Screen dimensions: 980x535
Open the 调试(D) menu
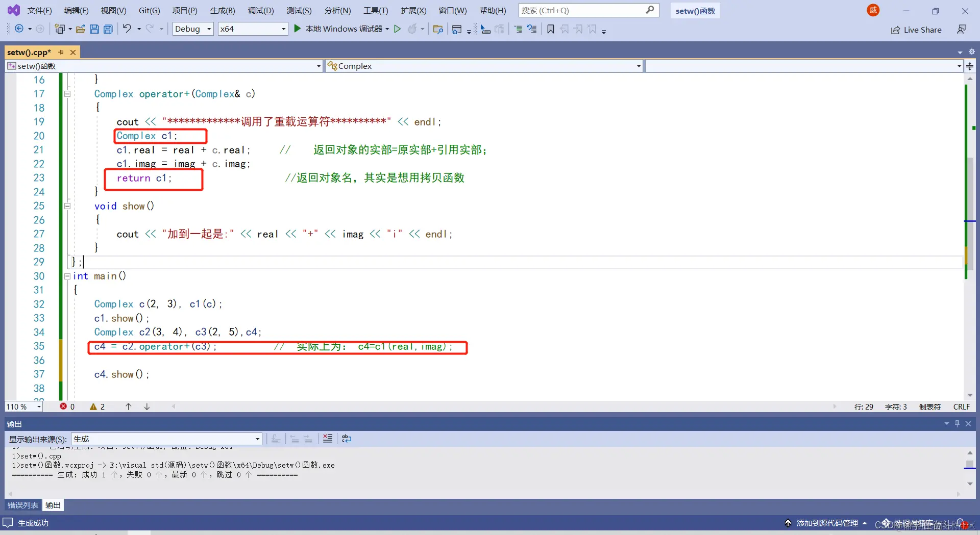261,10
